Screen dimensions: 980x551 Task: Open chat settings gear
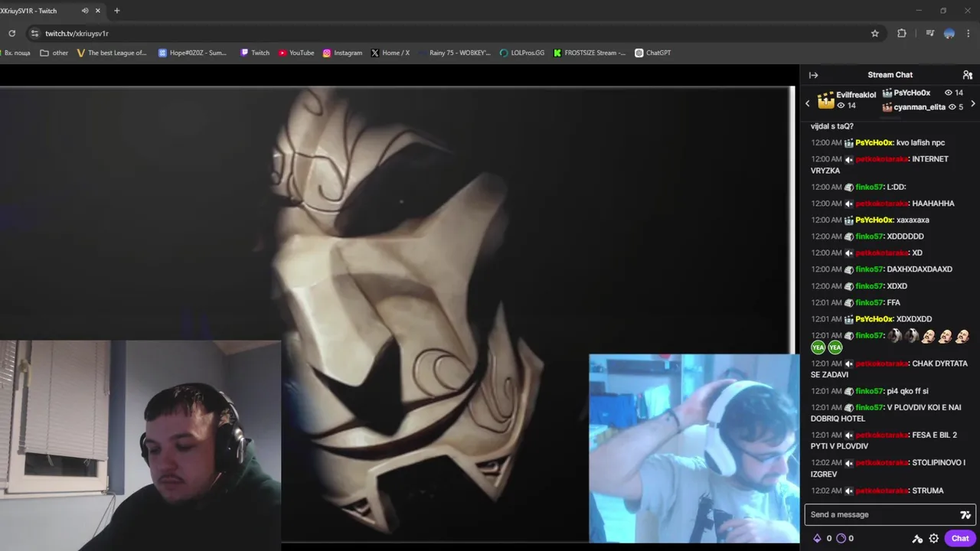pyautogui.click(x=933, y=539)
